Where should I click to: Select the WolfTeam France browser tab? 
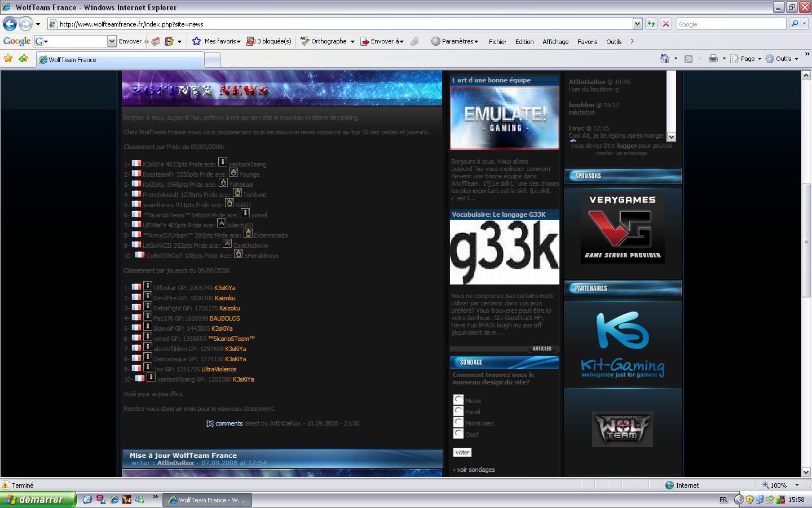120,59
